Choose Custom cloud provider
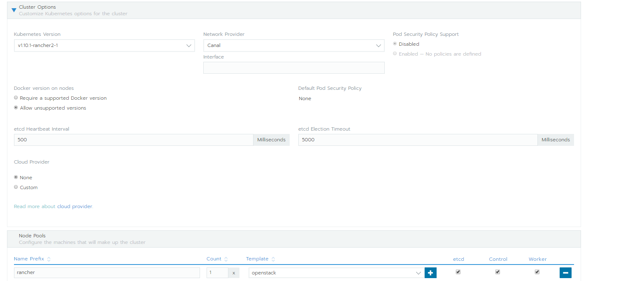Viewport: 644px width, 281px height. [x=16, y=187]
